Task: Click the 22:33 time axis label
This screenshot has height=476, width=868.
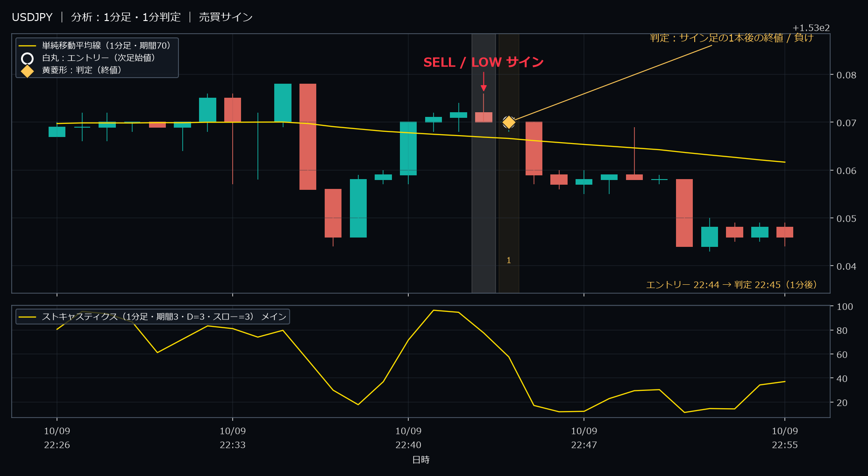Action: (x=233, y=445)
